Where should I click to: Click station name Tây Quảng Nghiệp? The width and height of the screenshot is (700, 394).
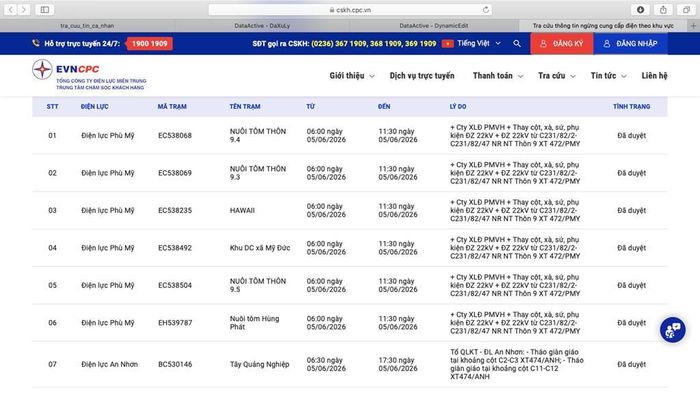(x=259, y=365)
